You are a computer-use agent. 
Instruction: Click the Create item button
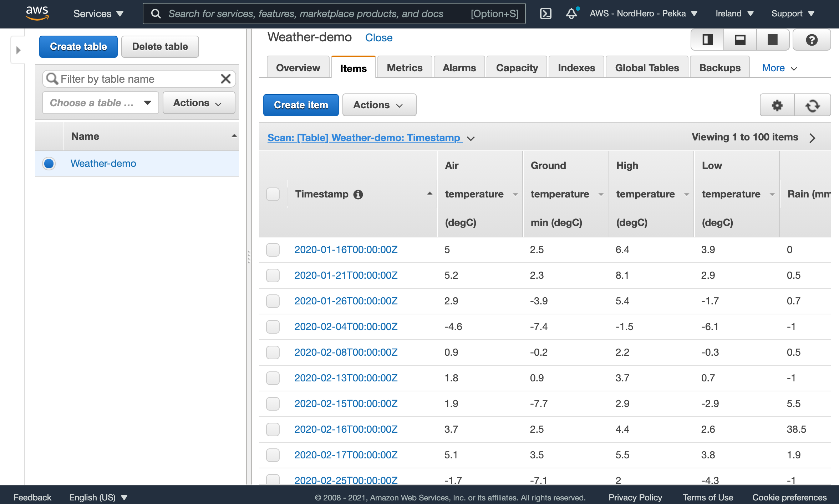click(x=301, y=105)
